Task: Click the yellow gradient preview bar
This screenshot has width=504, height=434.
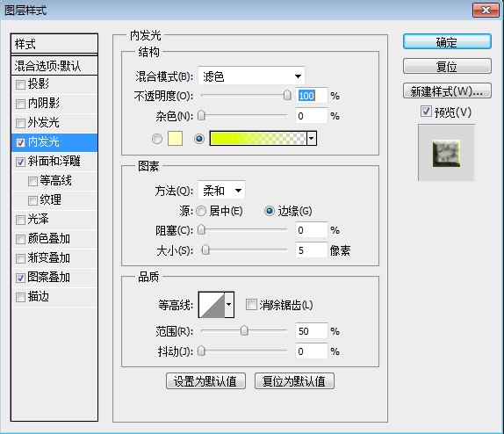Action: click(x=258, y=139)
